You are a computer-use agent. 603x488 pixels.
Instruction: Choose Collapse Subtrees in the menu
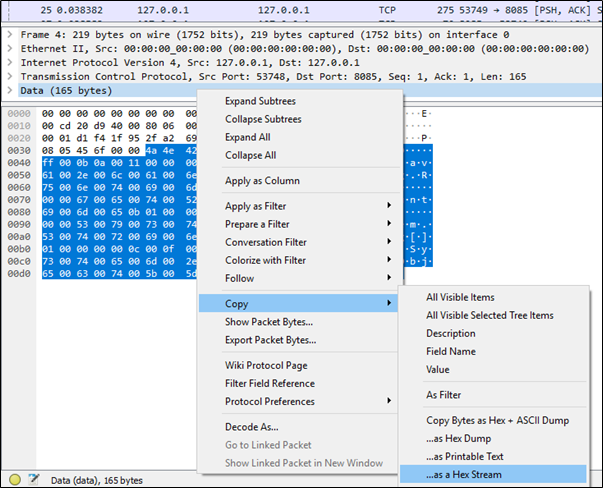pyautogui.click(x=263, y=119)
